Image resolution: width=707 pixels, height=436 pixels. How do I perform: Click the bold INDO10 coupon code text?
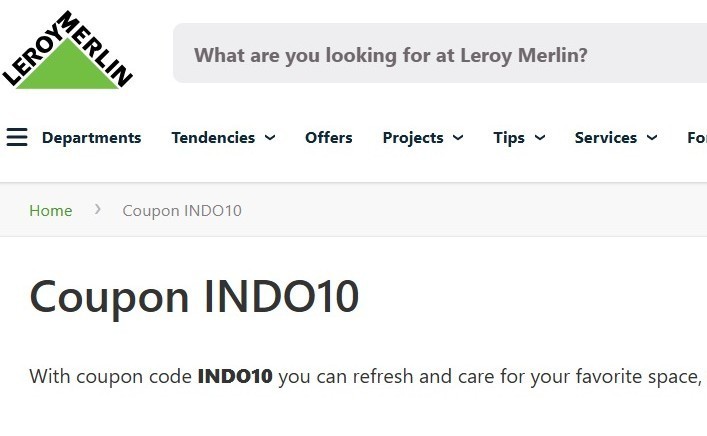point(235,377)
